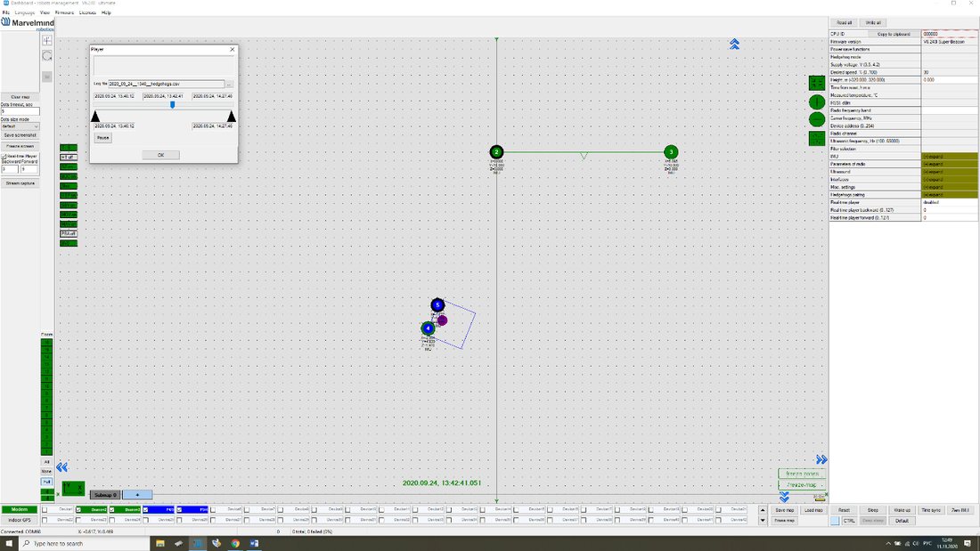Click the rotate map circular arrow icon
Viewport: 980px width, 551px height.
tap(47, 56)
